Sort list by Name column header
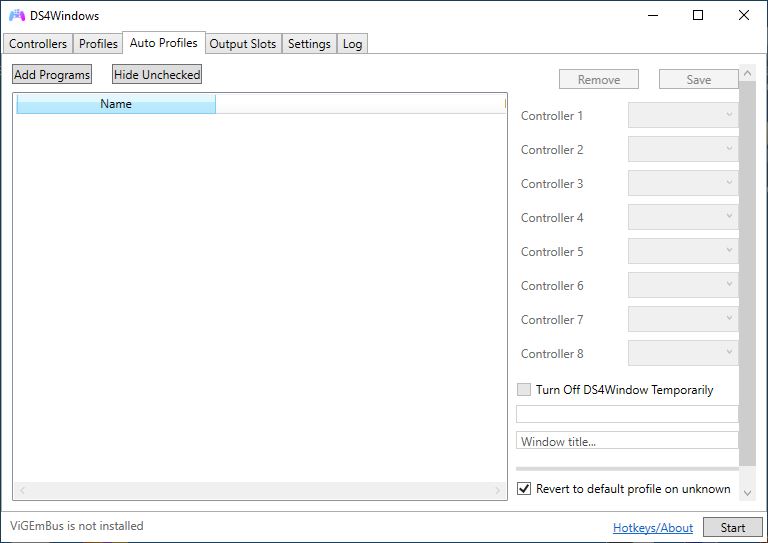 coord(116,104)
